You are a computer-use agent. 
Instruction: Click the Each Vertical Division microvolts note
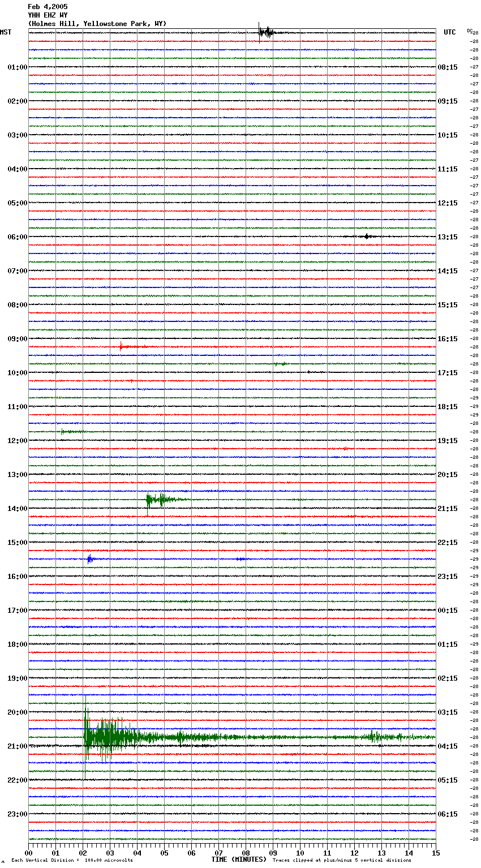(x=72, y=861)
